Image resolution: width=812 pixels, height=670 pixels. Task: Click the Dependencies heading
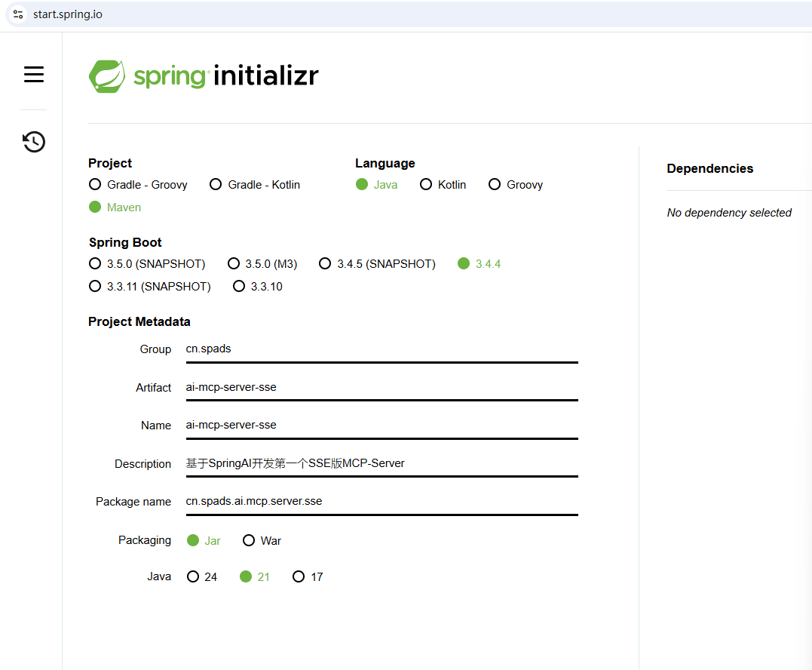[709, 168]
